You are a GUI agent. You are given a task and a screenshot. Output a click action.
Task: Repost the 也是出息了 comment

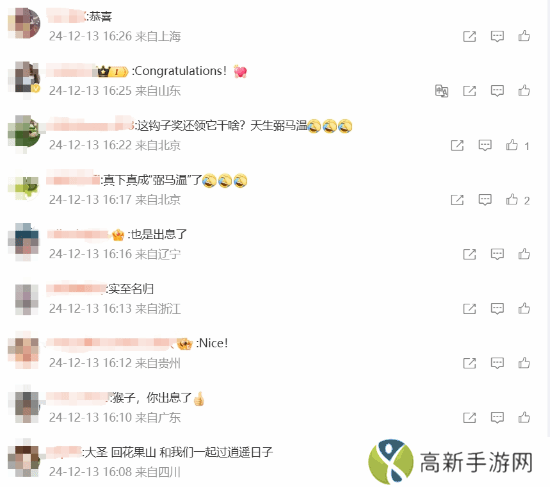469,254
